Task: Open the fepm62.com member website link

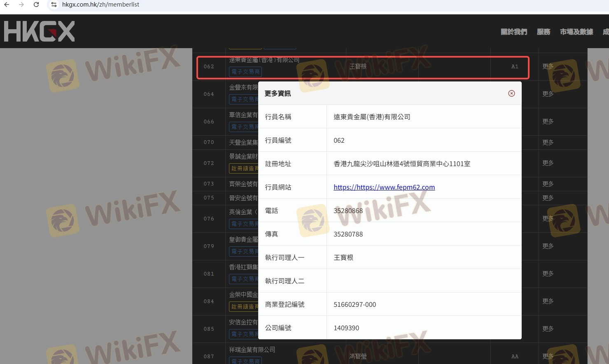Action: 384,187
